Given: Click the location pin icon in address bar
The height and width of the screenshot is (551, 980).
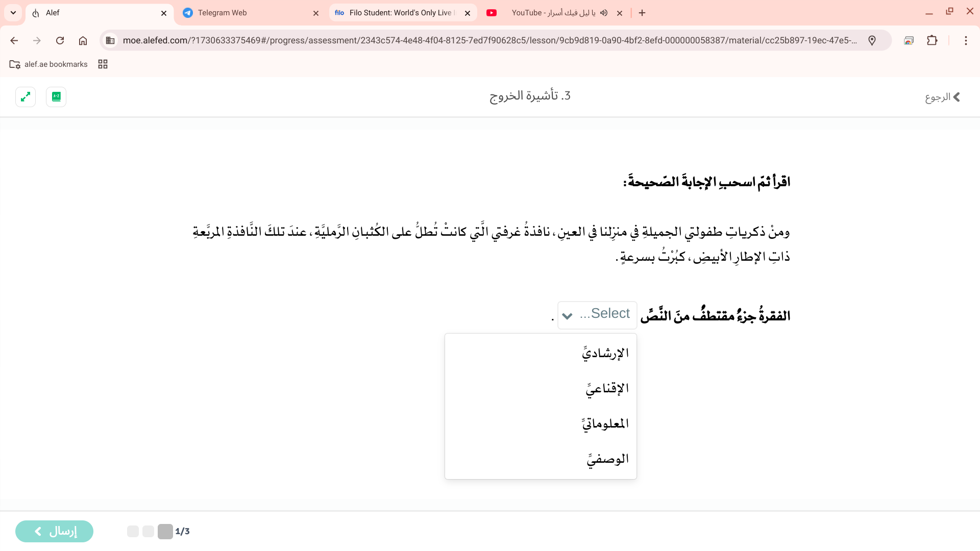Looking at the screenshot, I should (x=872, y=40).
